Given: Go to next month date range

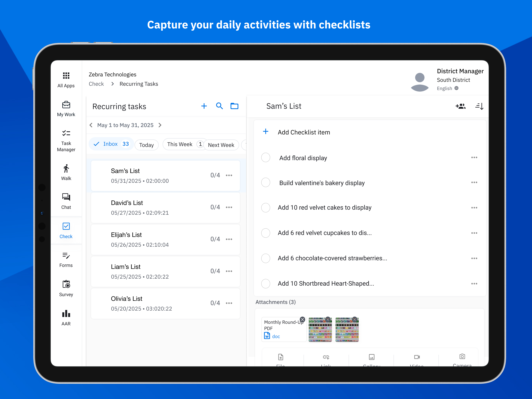Looking at the screenshot, I should coord(160,125).
